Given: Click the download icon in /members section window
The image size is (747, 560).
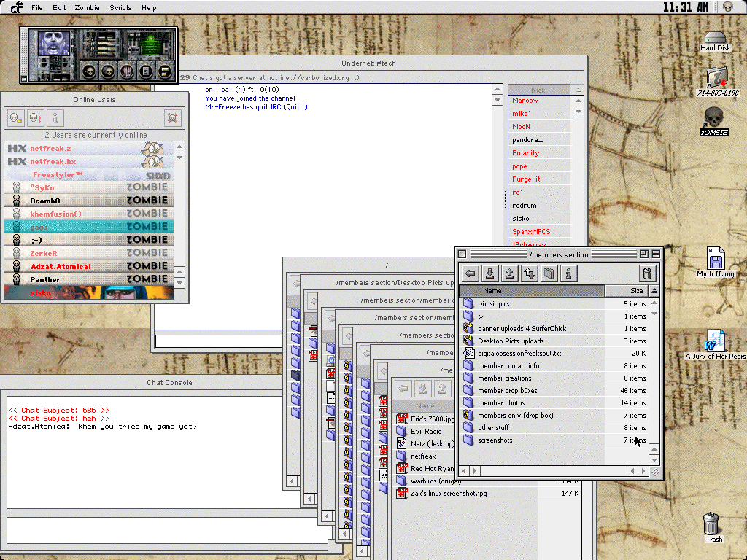Looking at the screenshot, I should (489, 273).
